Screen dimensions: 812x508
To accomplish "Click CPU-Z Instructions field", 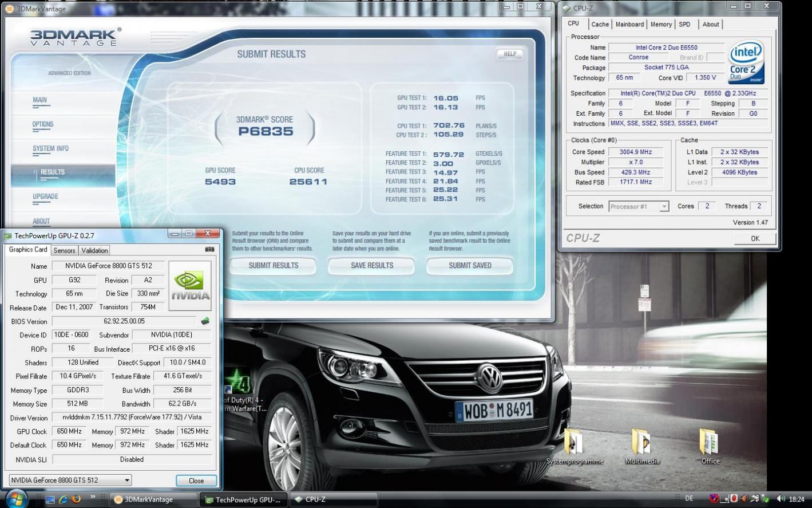I will tap(688, 124).
